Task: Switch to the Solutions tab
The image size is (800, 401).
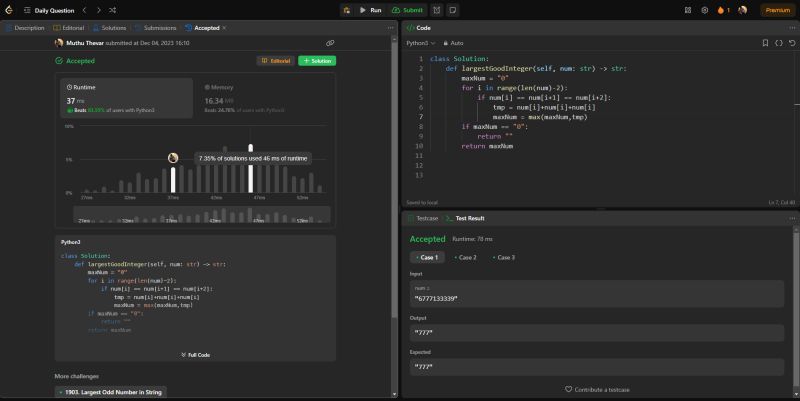Action: point(109,28)
